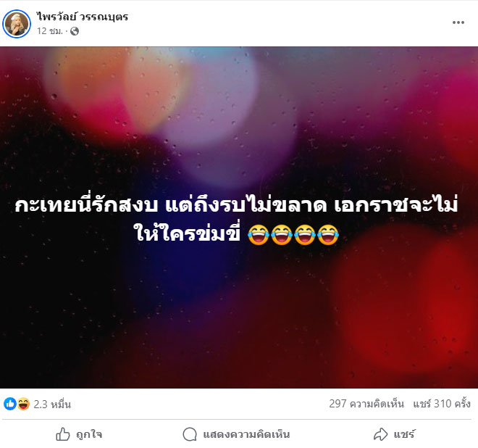Click the speech bubble comment icon
This screenshot has width=478, height=448.
click(x=190, y=434)
